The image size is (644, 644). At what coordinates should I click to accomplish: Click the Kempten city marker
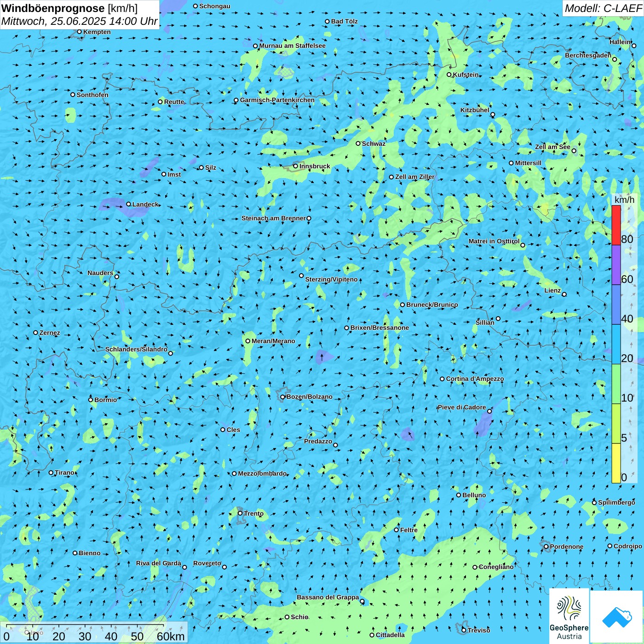79,32
